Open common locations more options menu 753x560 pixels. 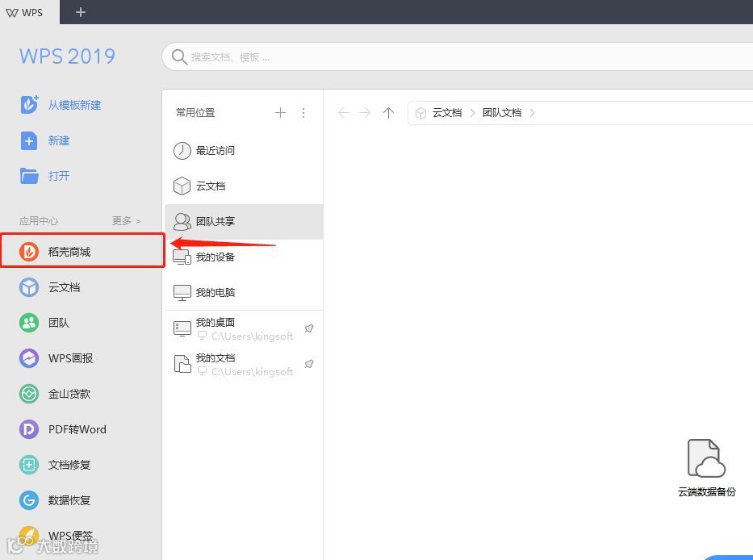(303, 113)
